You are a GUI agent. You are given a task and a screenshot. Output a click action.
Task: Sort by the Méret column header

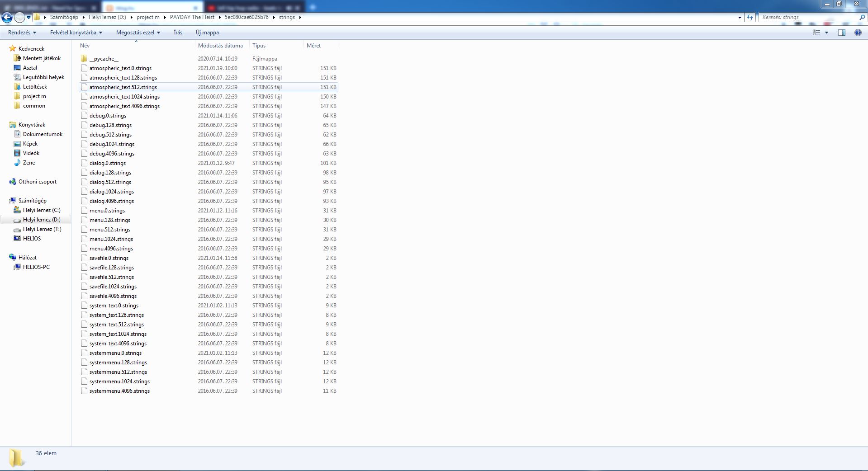tap(313, 46)
